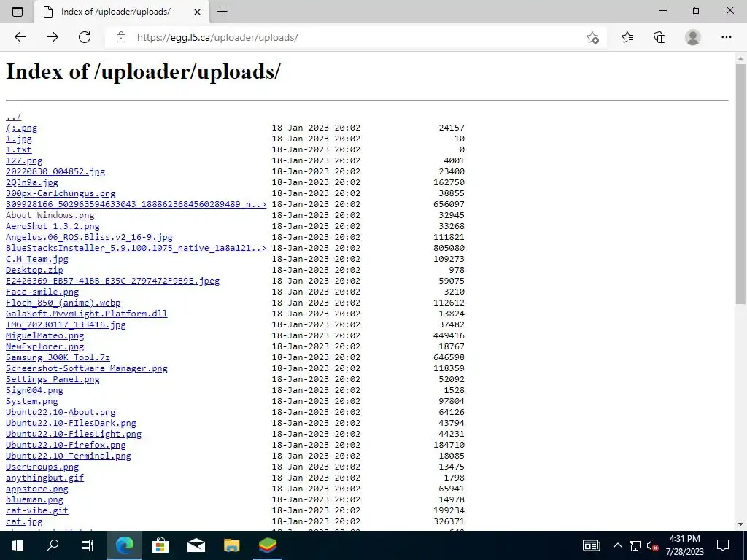The width and height of the screenshot is (747, 560).
Task: Open Floch_850_(anime).webp link
Action: pyautogui.click(x=63, y=303)
